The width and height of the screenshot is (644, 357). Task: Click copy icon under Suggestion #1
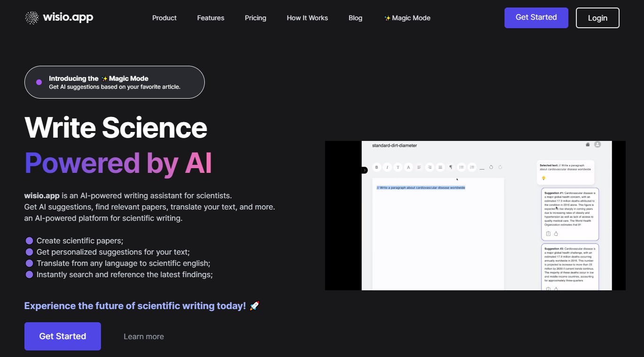click(x=548, y=233)
